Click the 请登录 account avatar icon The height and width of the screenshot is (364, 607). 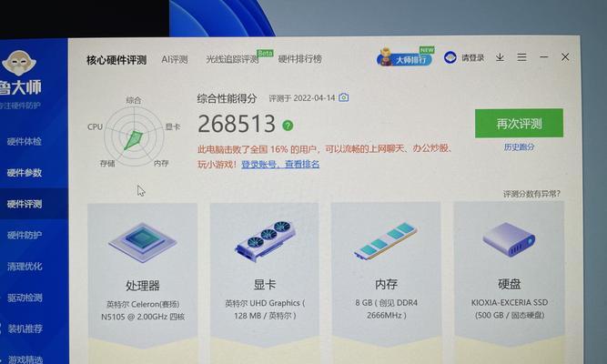coord(450,57)
